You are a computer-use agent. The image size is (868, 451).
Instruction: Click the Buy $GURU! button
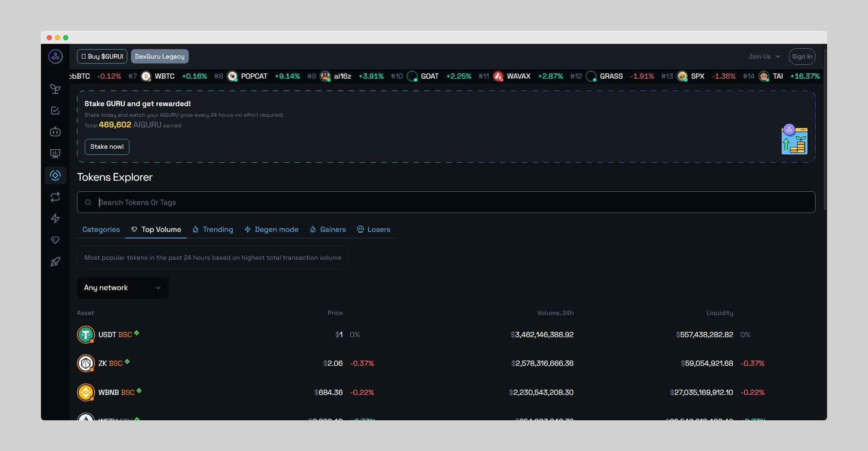[x=102, y=57]
